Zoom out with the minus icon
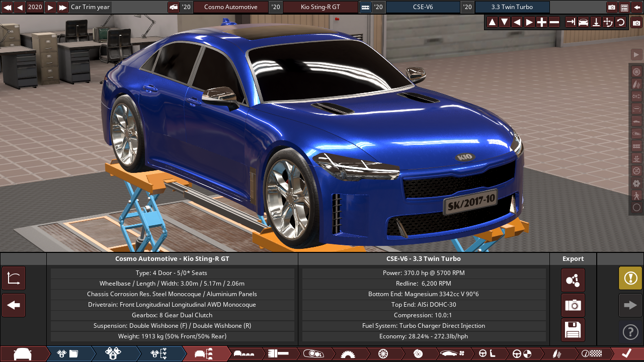 [554, 22]
